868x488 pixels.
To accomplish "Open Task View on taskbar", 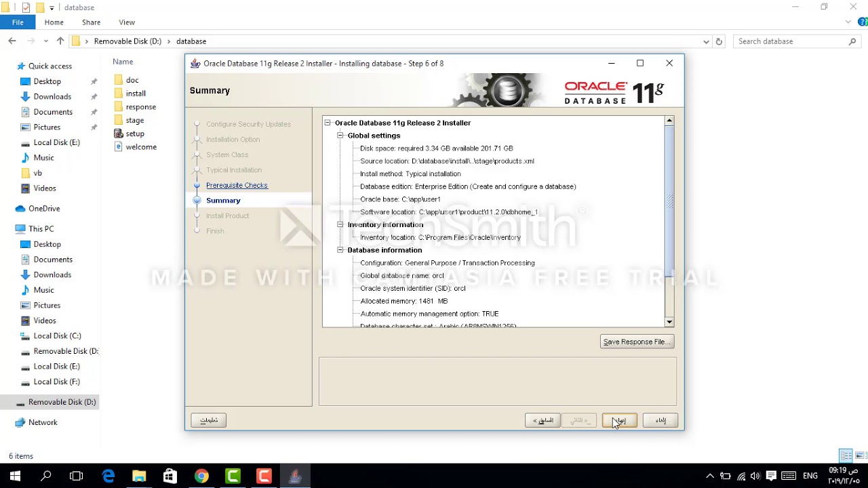I will (77, 476).
